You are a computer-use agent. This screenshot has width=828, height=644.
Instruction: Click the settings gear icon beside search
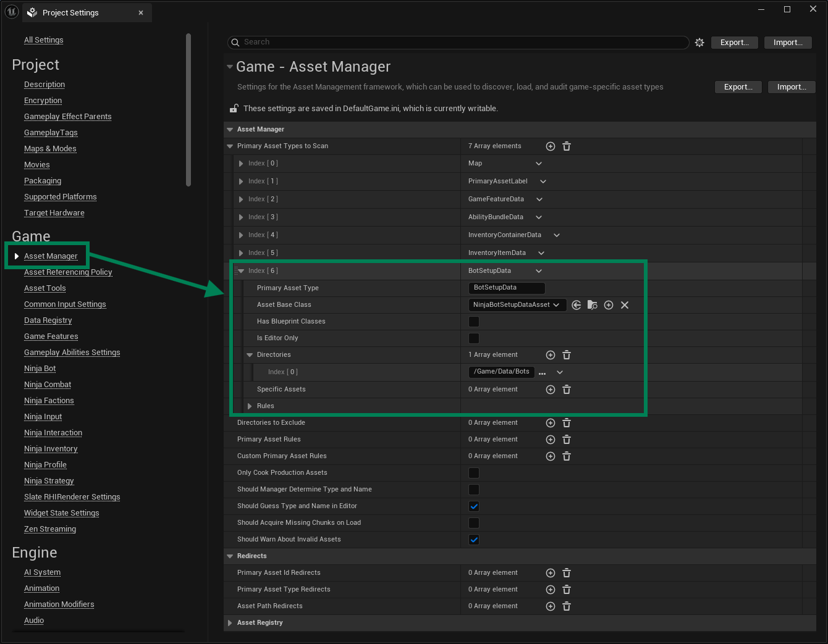click(699, 43)
